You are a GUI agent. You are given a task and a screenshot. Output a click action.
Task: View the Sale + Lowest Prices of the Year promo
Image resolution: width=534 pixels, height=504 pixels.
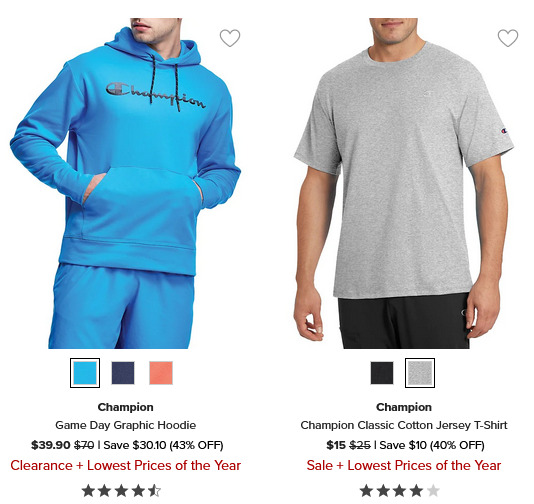(x=404, y=465)
